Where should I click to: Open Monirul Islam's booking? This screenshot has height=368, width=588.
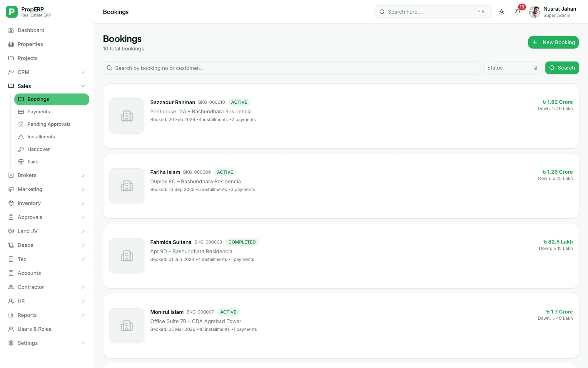(341, 326)
